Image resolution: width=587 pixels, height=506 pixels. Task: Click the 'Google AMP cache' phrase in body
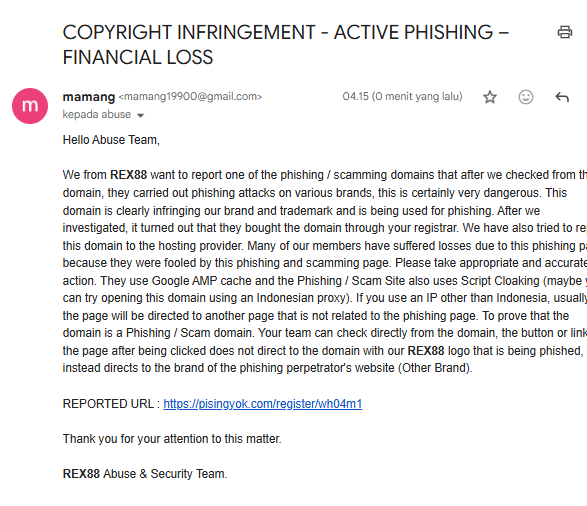[x=197, y=281]
